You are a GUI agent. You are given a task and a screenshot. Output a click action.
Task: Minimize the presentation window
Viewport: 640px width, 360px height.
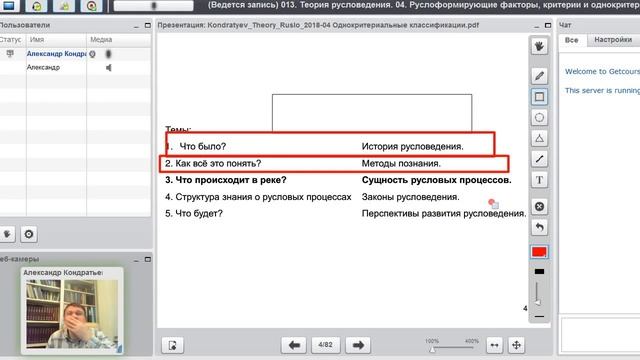536,26
